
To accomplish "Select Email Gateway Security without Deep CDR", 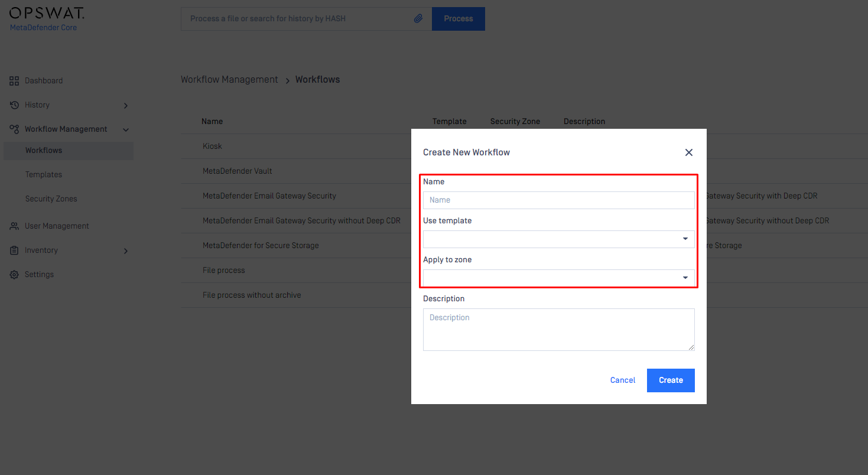I will click(x=301, y=221).
